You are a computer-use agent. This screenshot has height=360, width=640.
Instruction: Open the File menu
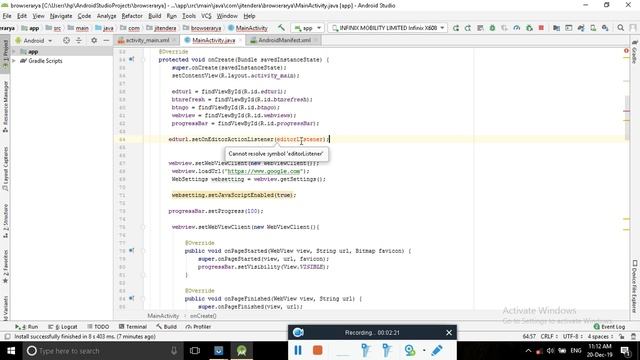tap(7, 16)
